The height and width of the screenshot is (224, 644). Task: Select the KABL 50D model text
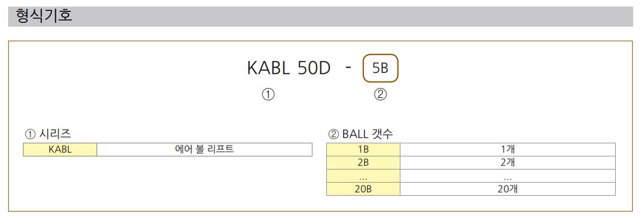click(x=289, y=68)
